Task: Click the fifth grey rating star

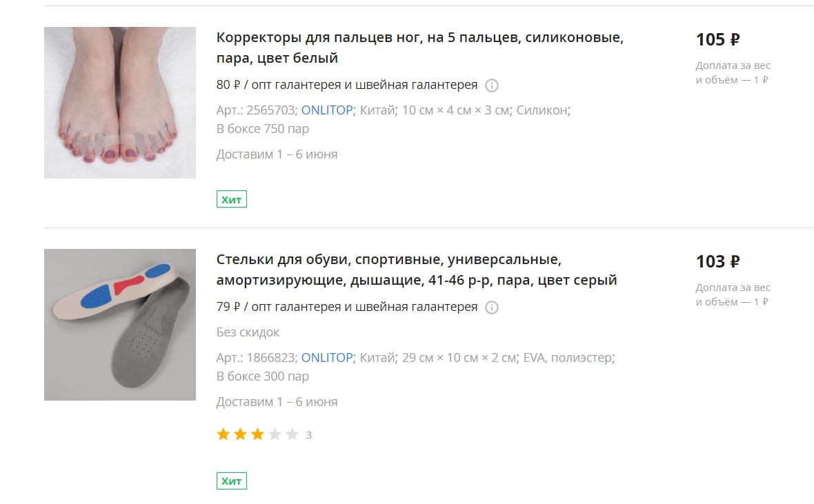Action: click(292, 434)
